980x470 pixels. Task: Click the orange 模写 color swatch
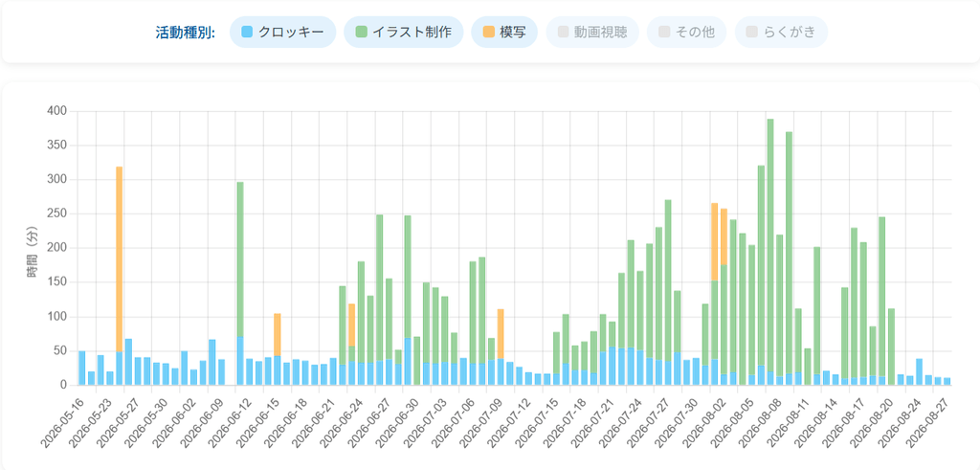488,32
